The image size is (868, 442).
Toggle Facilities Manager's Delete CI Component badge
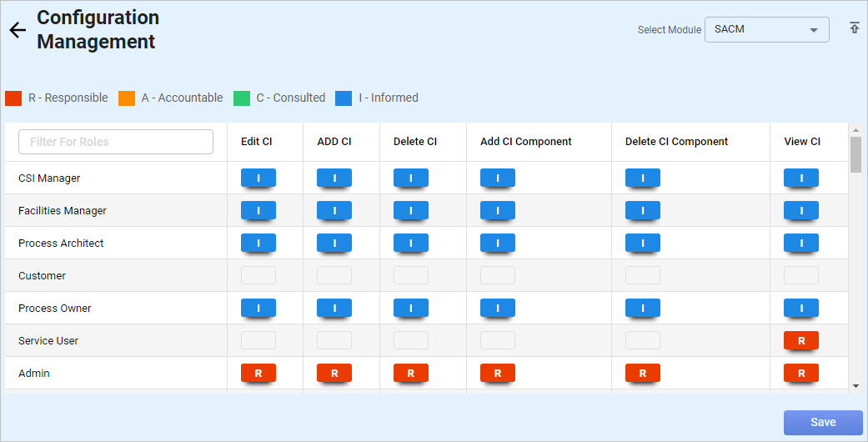pyautogui.click(x=643, y=211)
